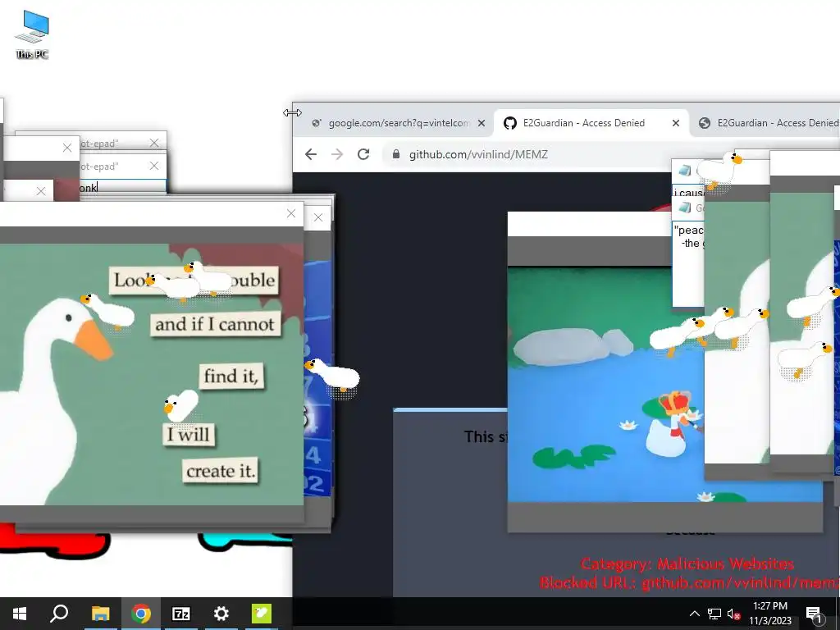
Task: Open Settings gear in the taskbar
Action: pyautogui.click(x=221, y=614)
